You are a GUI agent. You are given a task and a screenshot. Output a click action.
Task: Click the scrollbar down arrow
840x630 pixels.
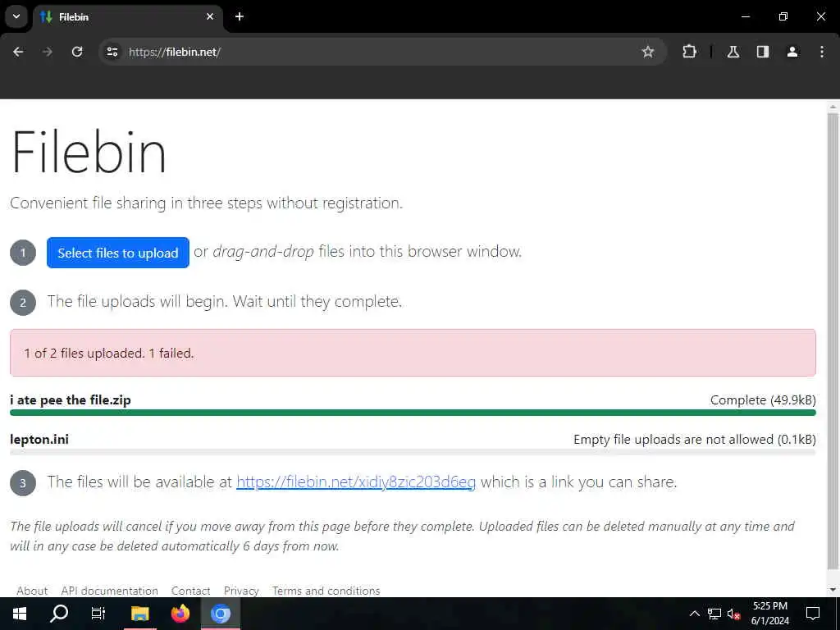(x=833, y=590)
